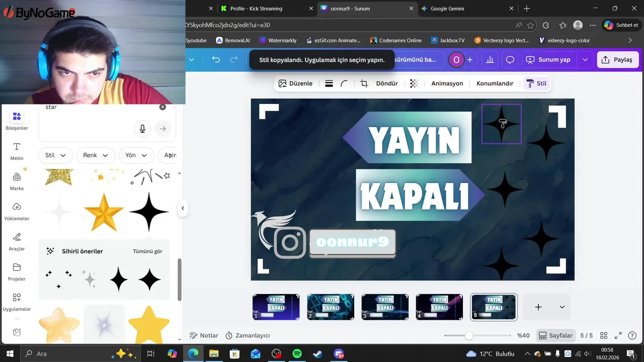The height and width of the screenshot is (362, 644).
Task: Expand the add page options chevron
Action: click(562, 307)
